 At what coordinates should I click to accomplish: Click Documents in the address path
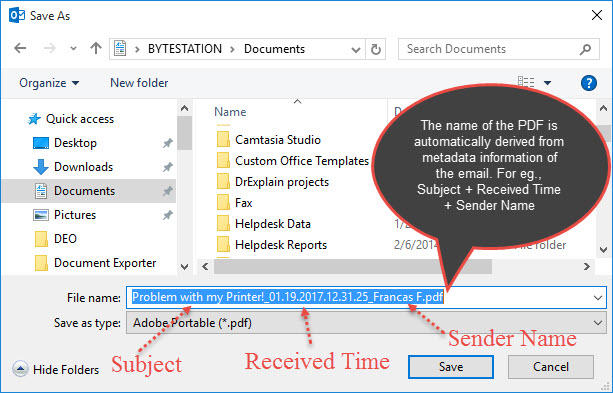pos(274,49)
